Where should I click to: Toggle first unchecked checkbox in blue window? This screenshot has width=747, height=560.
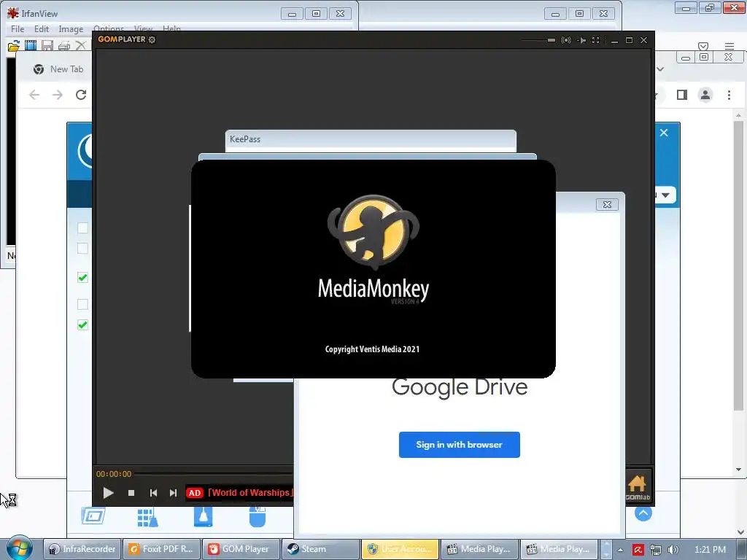coord(82,227)
